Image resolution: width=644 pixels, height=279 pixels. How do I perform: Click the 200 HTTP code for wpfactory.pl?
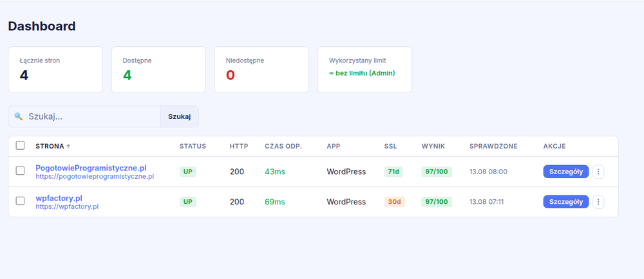tap(237, 202)
